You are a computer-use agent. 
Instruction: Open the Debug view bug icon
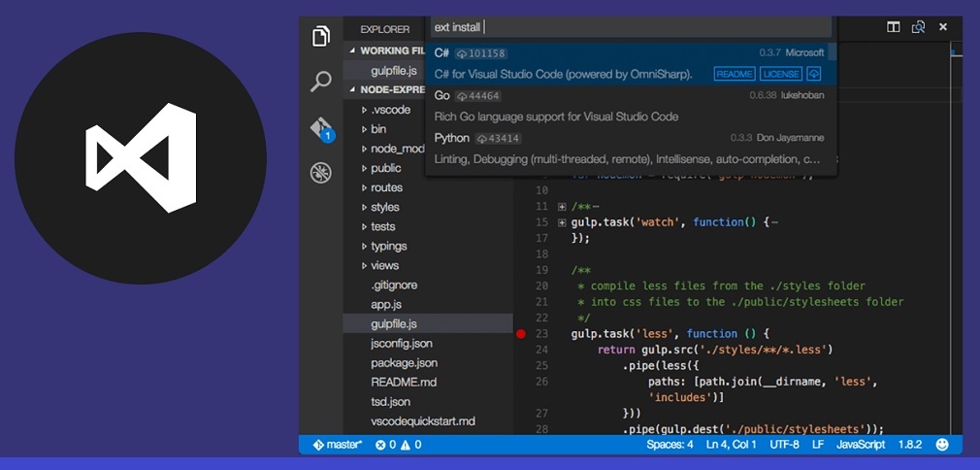320,173
